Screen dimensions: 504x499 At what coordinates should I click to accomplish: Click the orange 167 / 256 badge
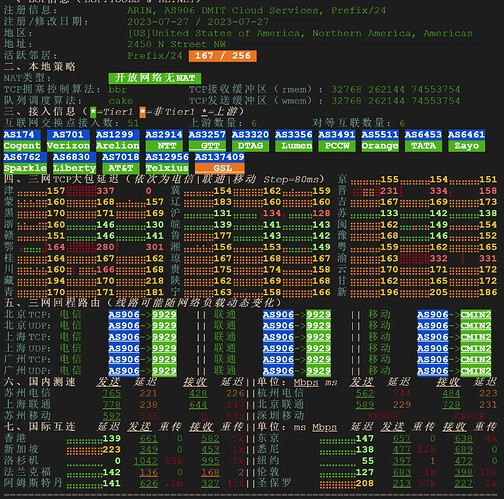223,56
